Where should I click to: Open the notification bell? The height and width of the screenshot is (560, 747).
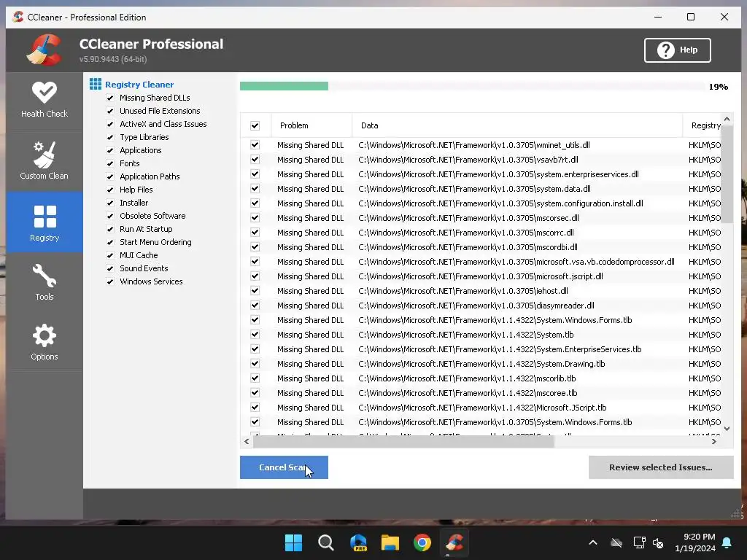[x=727, y=542]
